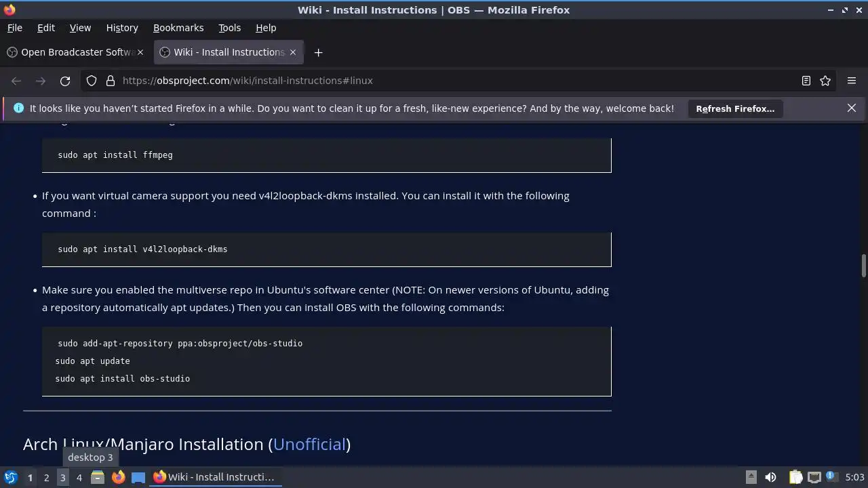The height and width of the screenshot is (488, 868).
Task: Dismiss the Firefox refresh notification bar
Action: [x=852, y=108]
